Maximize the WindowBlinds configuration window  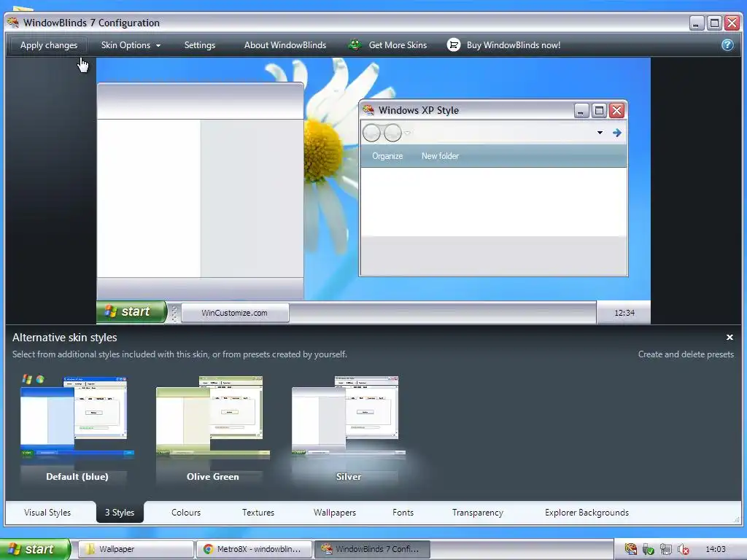(x=714, y=23)
